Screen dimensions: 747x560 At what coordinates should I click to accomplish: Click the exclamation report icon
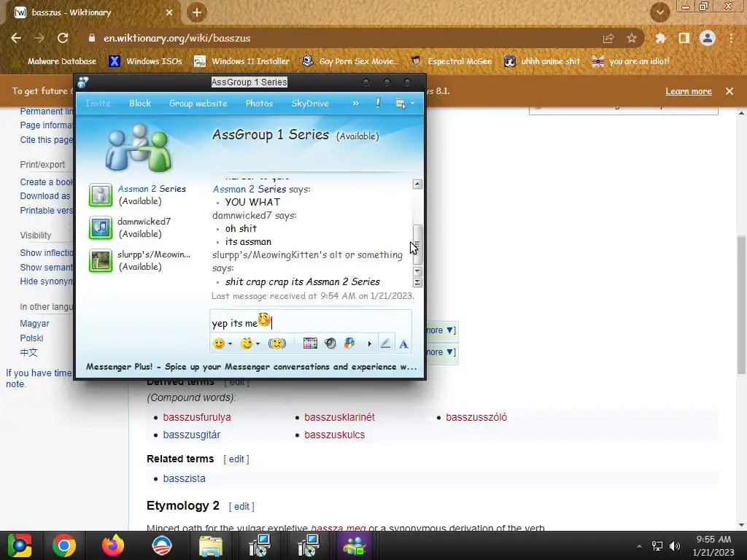coord(379,103)
